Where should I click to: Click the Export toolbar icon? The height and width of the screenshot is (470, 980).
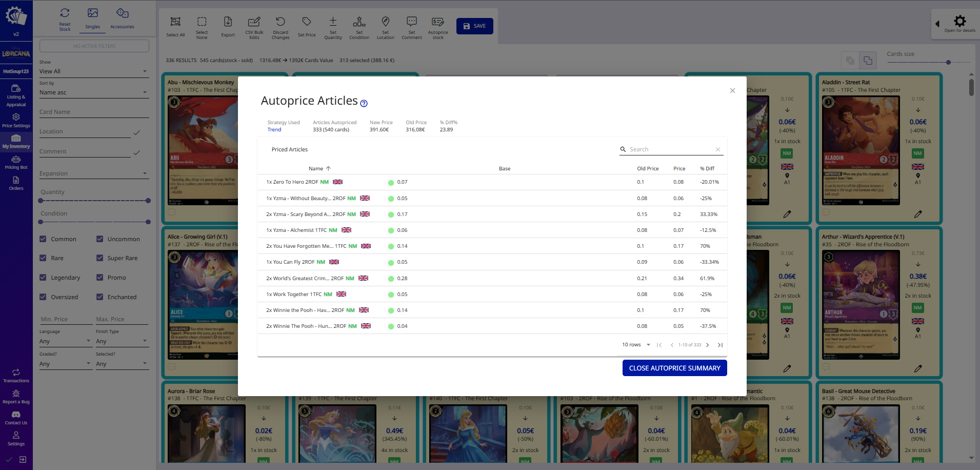[x=228, y=22]
